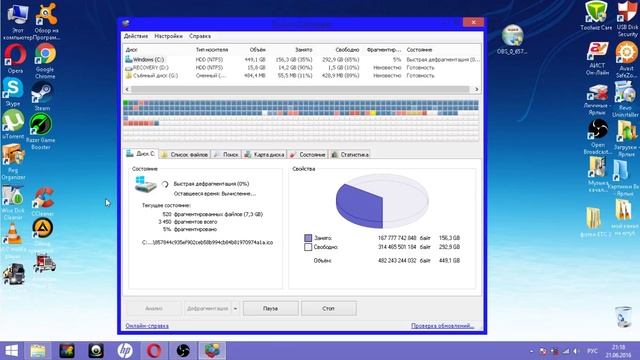Switch to the Диск C: tab
Image resolution: width=640 pixels, height=360 pixels.
pyautogui.click(x=141, y=154)
